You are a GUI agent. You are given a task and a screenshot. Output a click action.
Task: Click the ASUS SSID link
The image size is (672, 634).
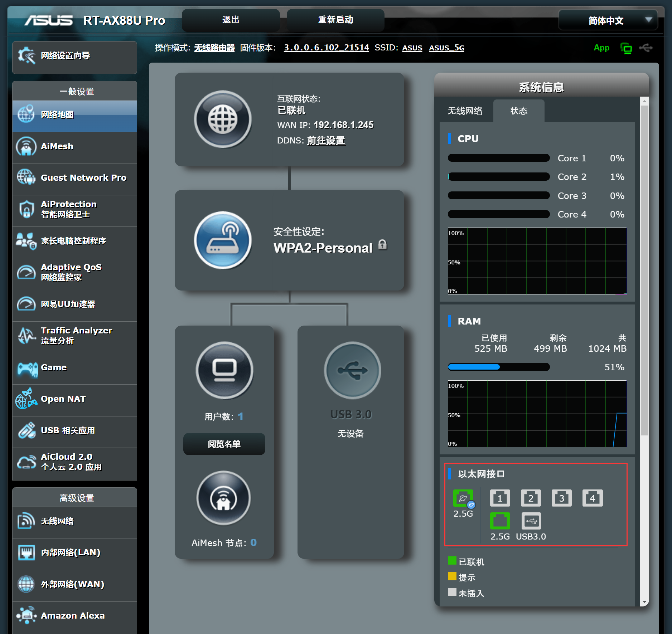point(412,48)
